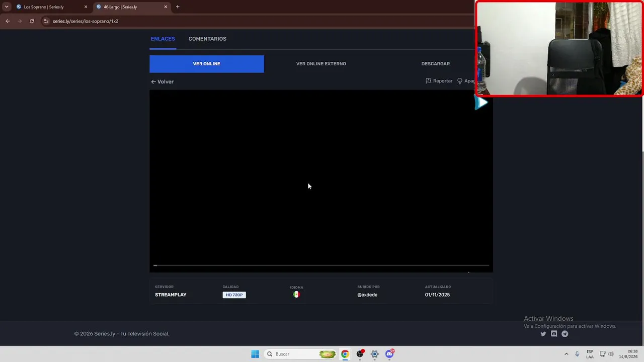The image size is (644, 362).
Task: Click the HD 720P quality badge
Action: (234, 295)
